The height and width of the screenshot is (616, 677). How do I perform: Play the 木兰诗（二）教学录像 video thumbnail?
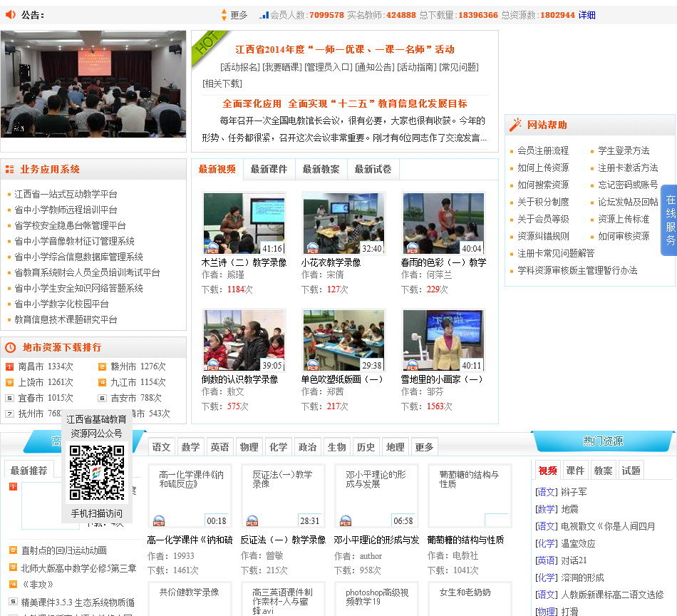[x=244, y=223]
